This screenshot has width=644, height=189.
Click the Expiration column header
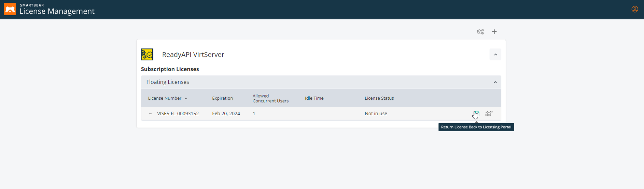pos(222,98)
